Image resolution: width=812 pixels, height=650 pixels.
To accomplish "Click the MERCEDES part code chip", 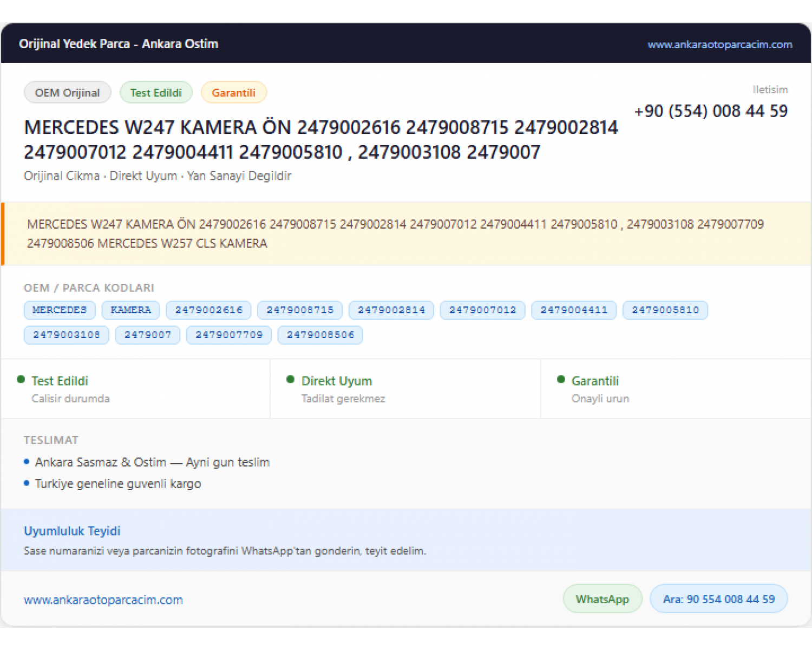I will click(60, 310).
